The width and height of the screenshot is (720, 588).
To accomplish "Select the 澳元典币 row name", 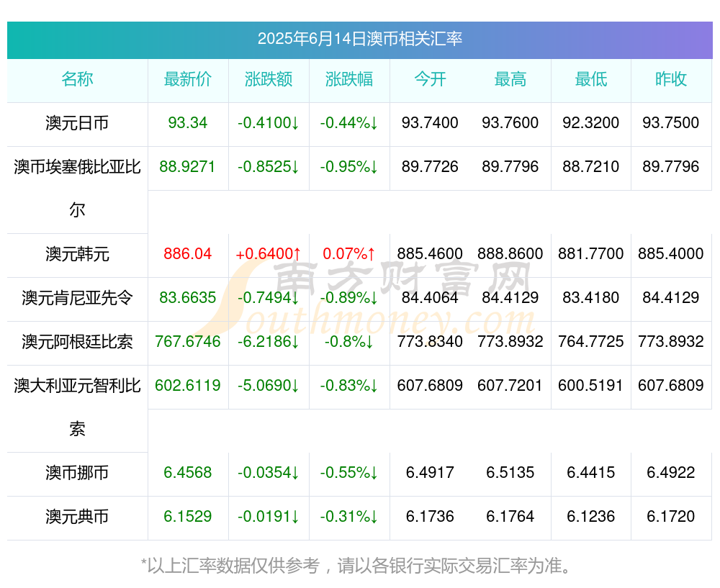I will [x=77, y=517].
